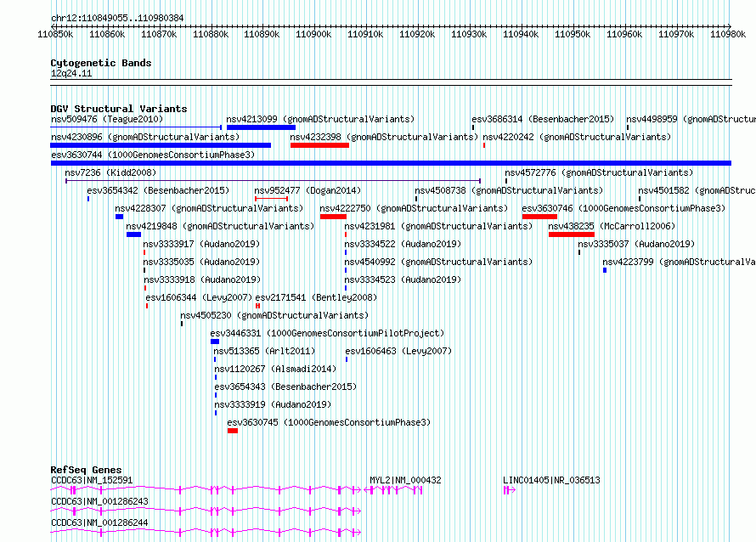The height and width of the screenshot is (542, 756).
Task: Click the DGV Structural Variants track title
Action: (119, 109)
